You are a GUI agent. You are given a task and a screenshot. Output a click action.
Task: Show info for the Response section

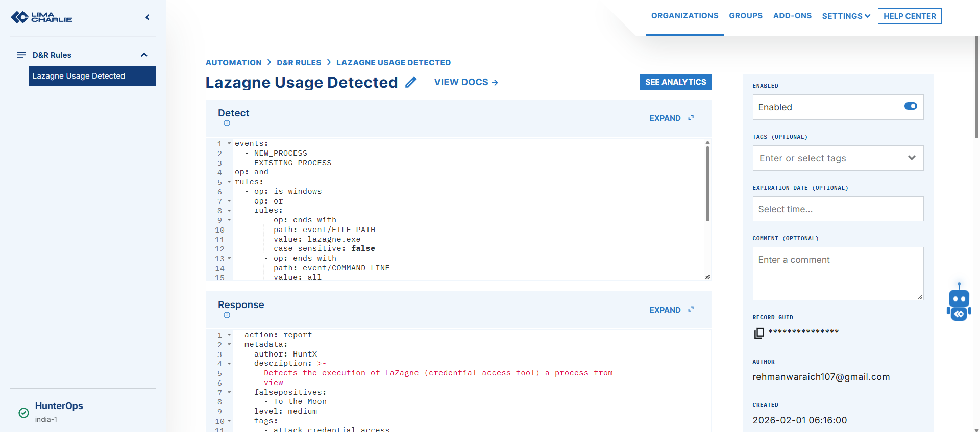point(227,315)
